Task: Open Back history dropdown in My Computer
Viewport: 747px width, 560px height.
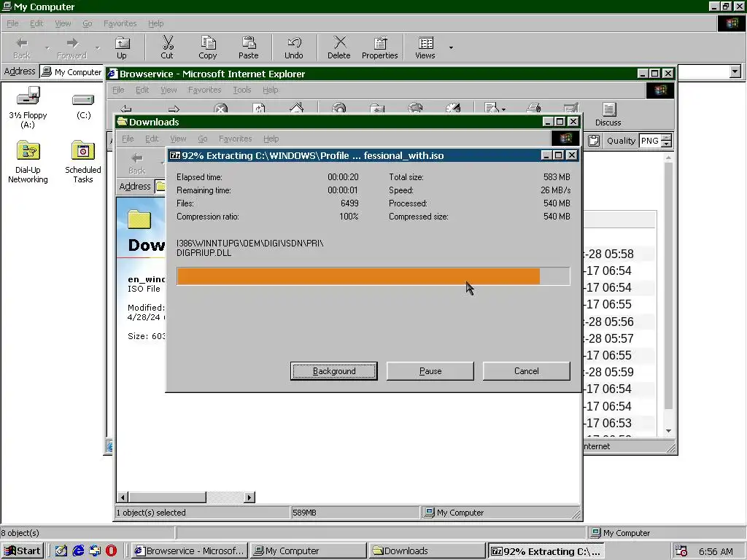Action: 47,47
